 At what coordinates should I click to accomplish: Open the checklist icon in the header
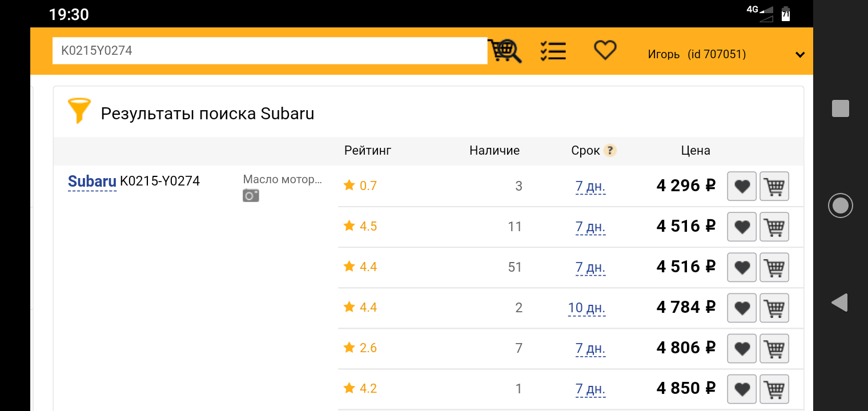[x=553, y=51]
